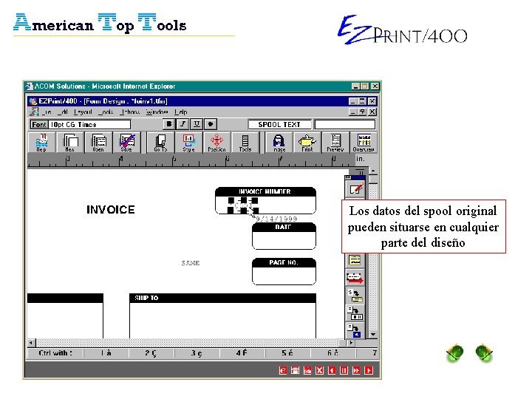Click the left green ball navigation button
The image size is (532, 399).
[x=455, y=353]
